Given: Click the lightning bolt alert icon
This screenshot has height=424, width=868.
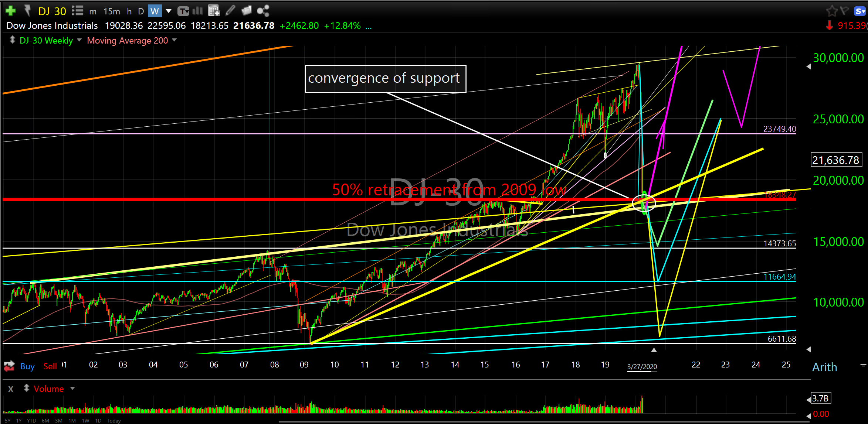Looking at the screenshot, I should point(27,11).
